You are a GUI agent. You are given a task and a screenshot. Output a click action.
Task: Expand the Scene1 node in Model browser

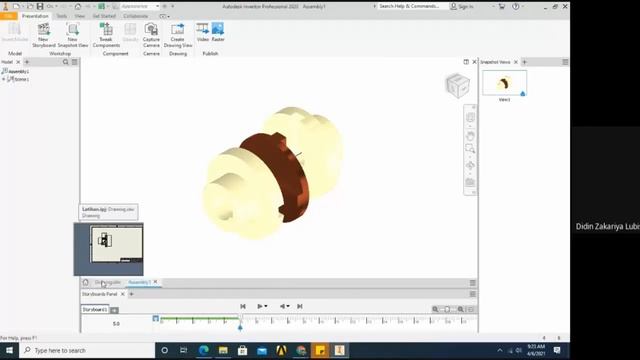click(x=4, y=79)
